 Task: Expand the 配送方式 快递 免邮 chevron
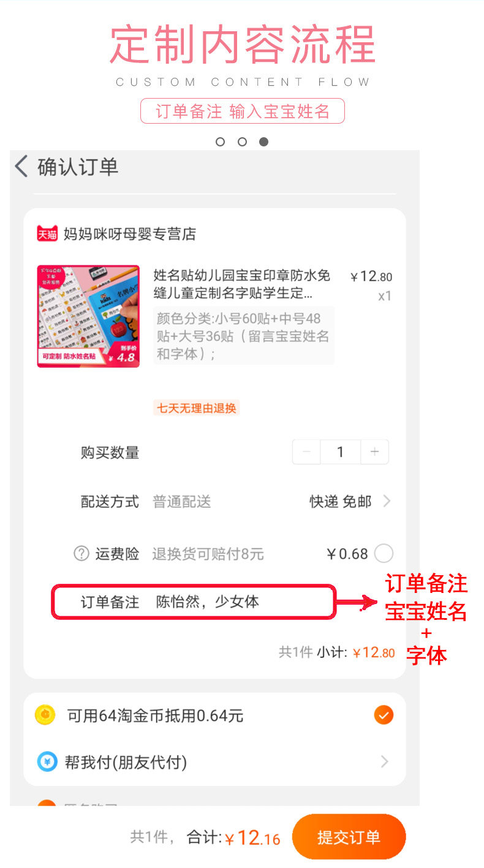click(387, 501)
